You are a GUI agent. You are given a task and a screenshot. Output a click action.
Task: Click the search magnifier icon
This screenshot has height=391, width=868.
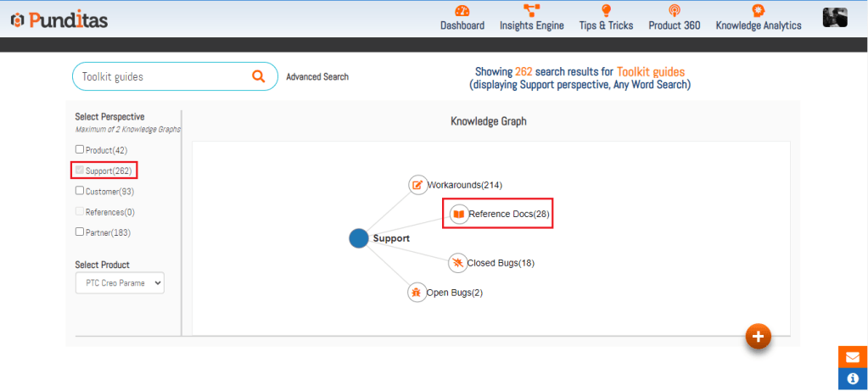tap(259, 76)
